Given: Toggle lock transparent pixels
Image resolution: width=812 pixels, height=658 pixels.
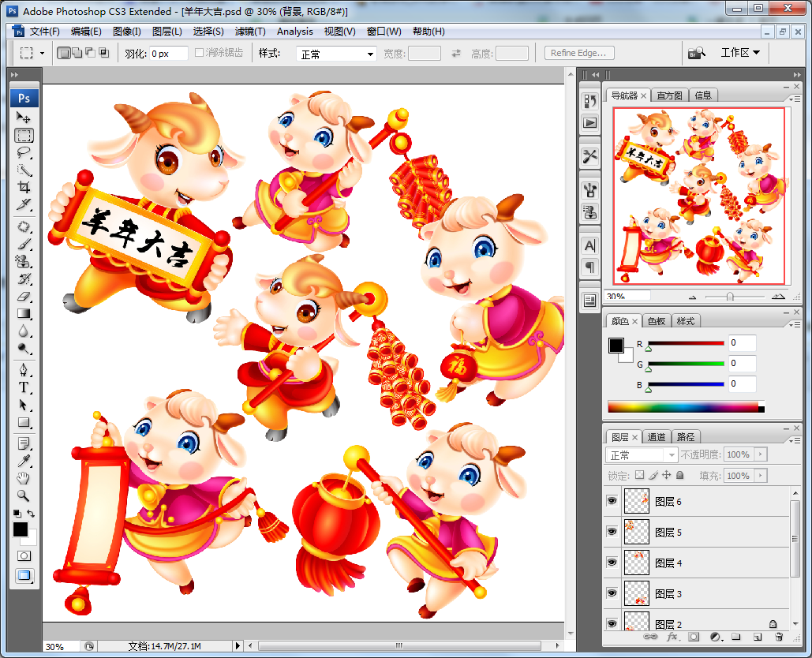Looking at the screenshot, I should (x=640, y=475).
